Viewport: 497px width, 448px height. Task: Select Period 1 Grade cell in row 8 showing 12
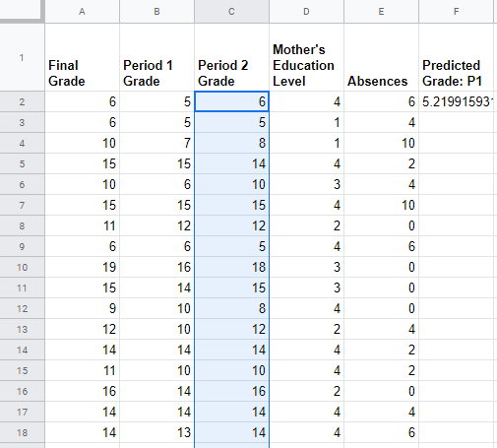157,225
